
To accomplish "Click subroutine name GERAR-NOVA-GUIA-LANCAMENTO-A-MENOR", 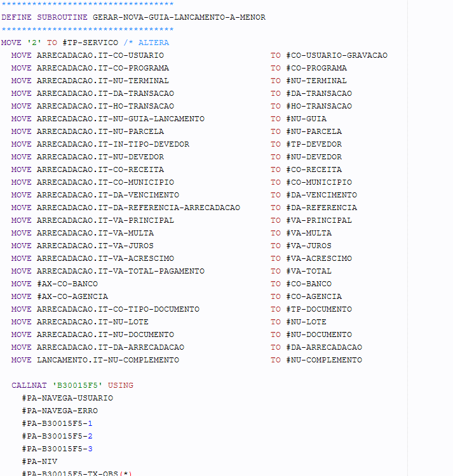I will [x=179, y=17].
